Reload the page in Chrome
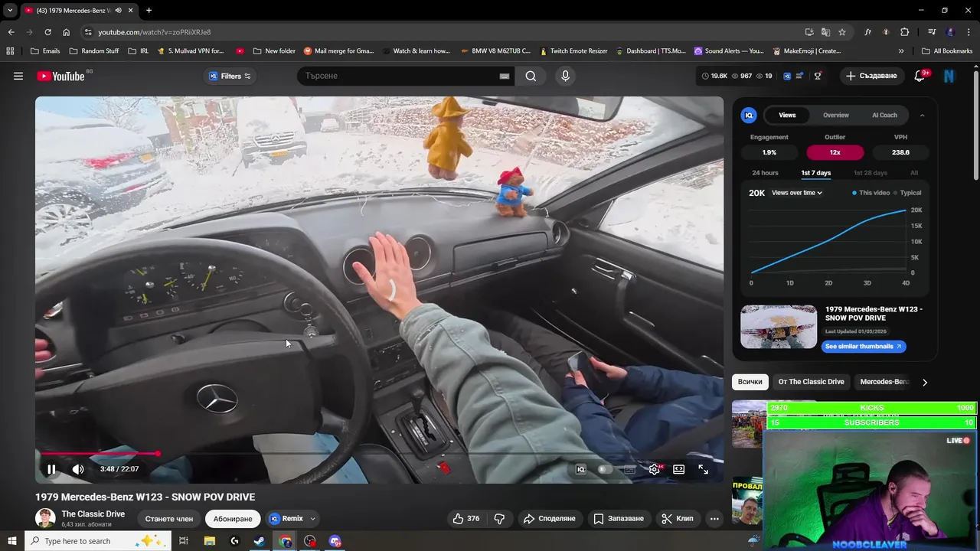980x551 pixels. pos(47,32)
